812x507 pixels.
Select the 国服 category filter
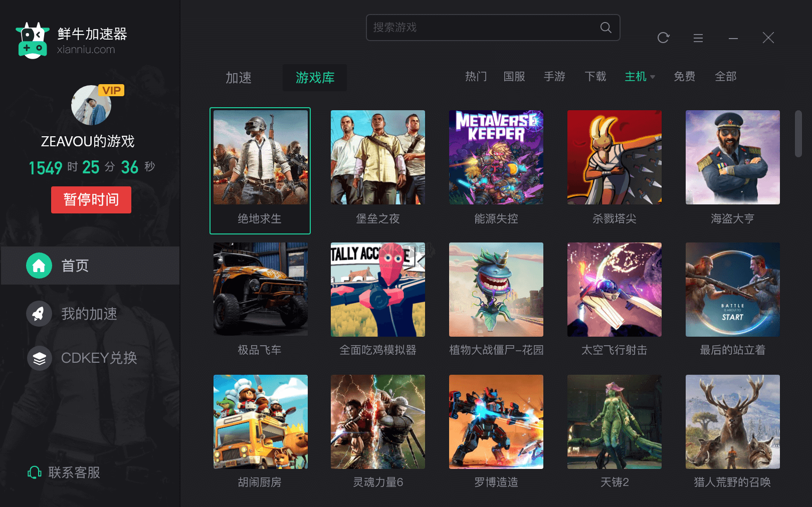pos(514,77)
